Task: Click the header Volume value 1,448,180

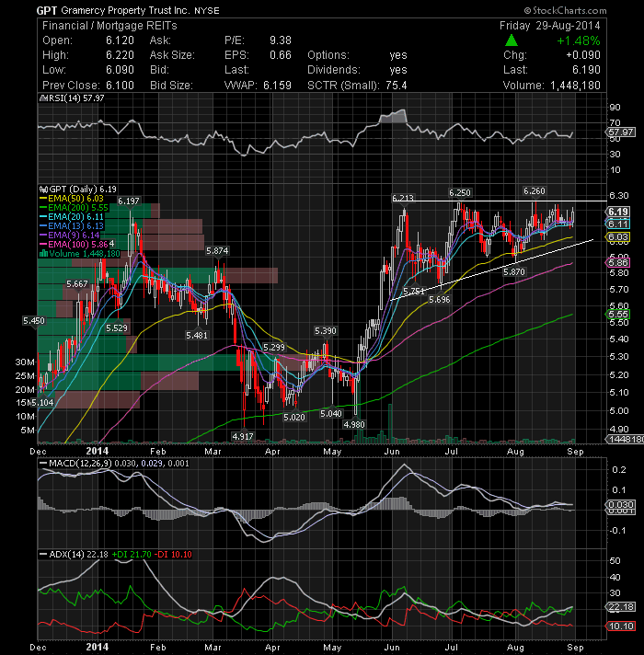Action: click(x=575, y=86)
